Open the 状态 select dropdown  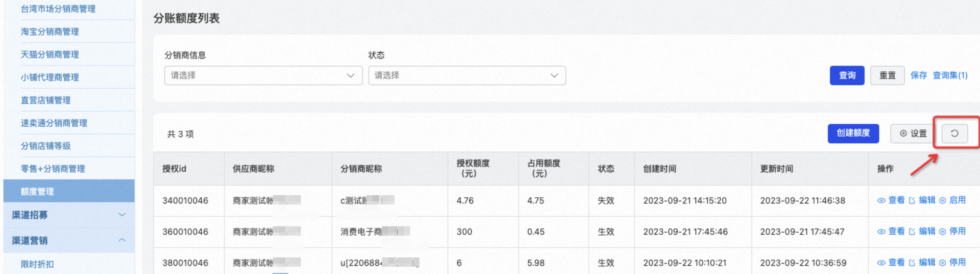point(467,76)
